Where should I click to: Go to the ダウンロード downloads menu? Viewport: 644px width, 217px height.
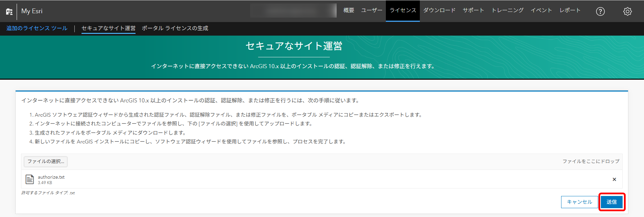[x=439, y=11]
